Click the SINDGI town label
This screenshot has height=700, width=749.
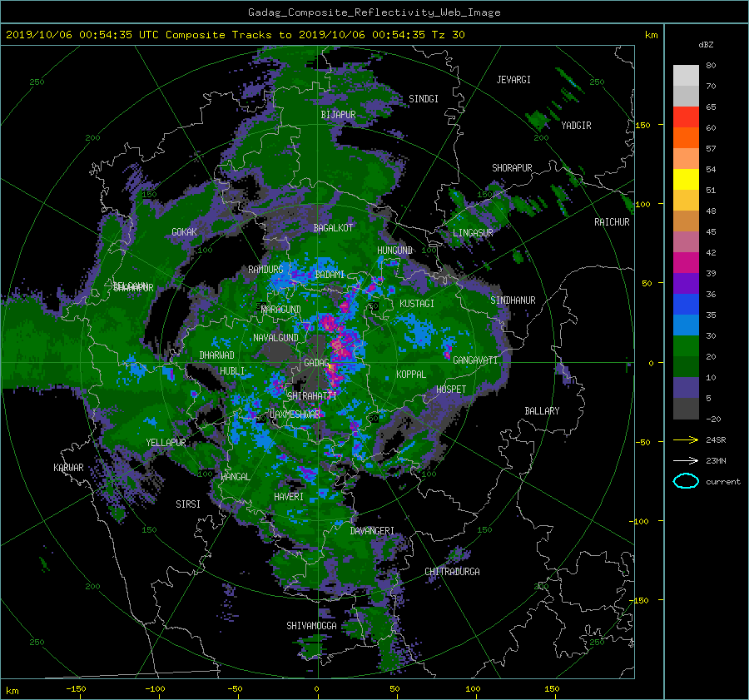pyautogui.click(x=424, y=99)
